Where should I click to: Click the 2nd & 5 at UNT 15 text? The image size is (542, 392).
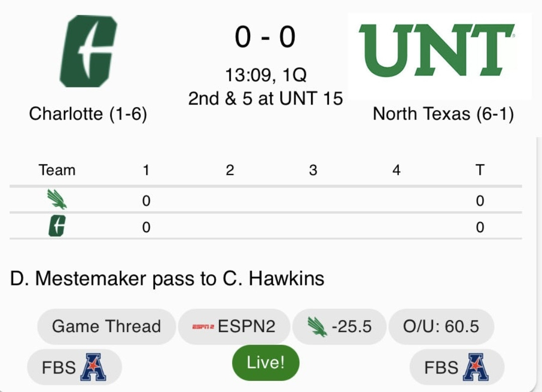(x=265, y=99)
